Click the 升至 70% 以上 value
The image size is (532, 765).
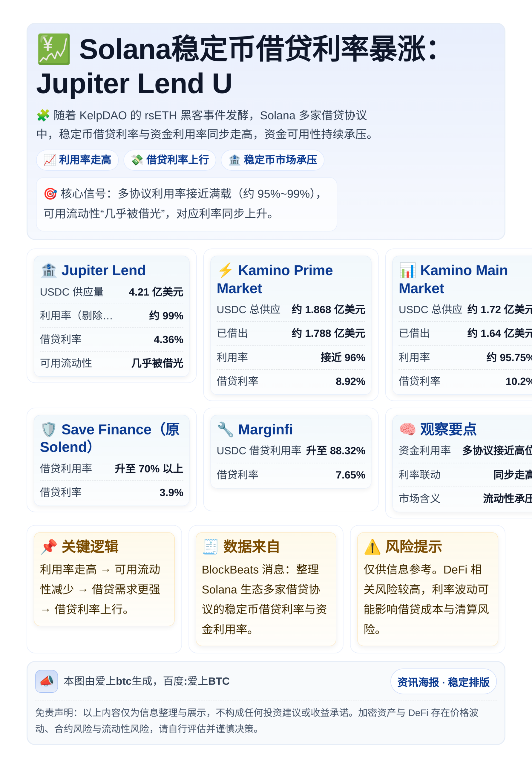click(x=149, y=469)
